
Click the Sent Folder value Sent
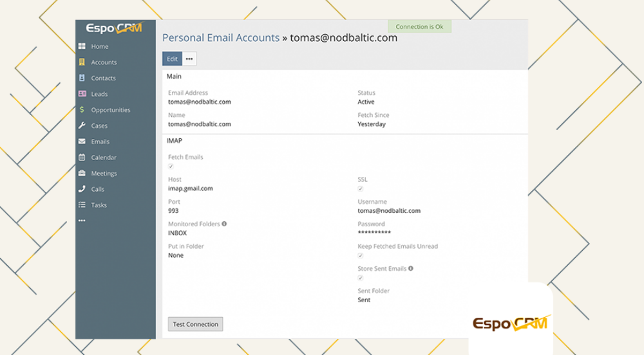364,300
